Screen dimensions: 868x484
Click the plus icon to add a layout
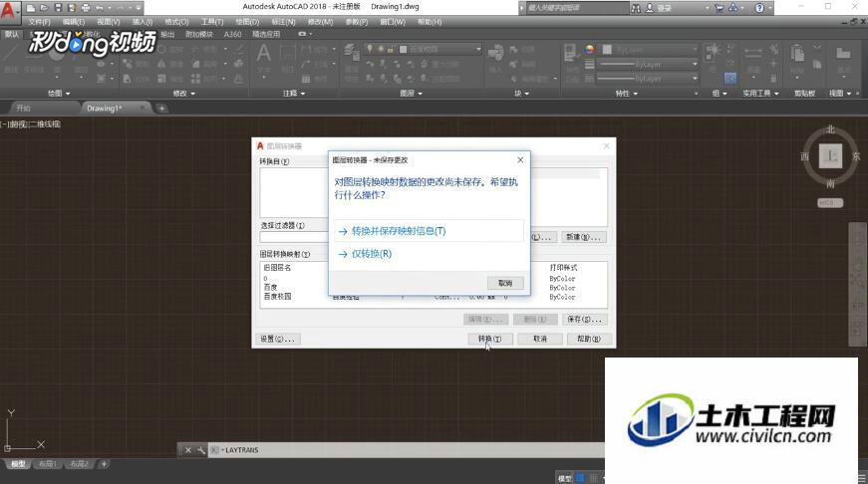coord(104,464)
